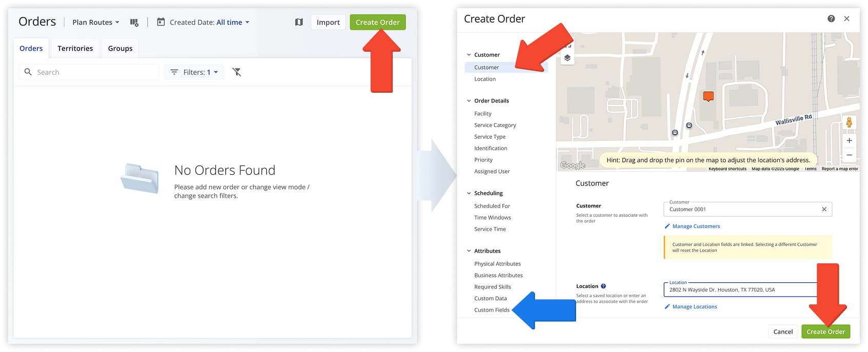This screenshot has width=868, height=352.
Task: Go to Custom Fields section
Action: click(492, 310)
